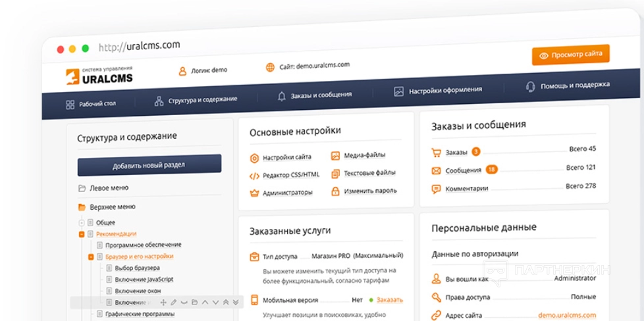Image resolution: width=644 pixels, height=321 pixels.
Task: Select Общее in the tree
Action: point(105,222)
